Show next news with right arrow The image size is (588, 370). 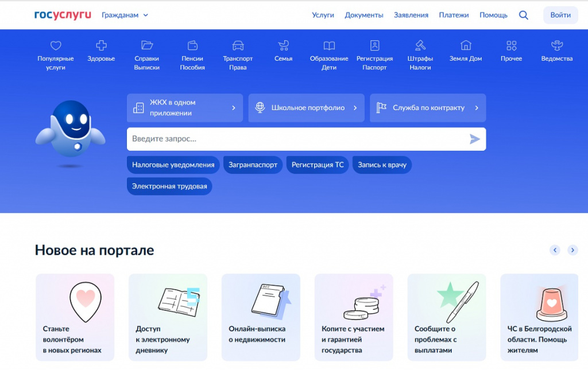[572, 250]
